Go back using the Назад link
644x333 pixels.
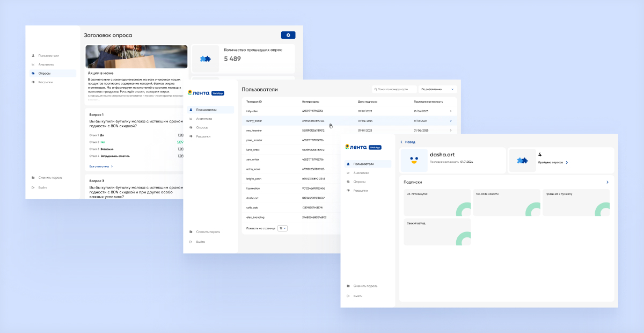click(x=407, y=142)
